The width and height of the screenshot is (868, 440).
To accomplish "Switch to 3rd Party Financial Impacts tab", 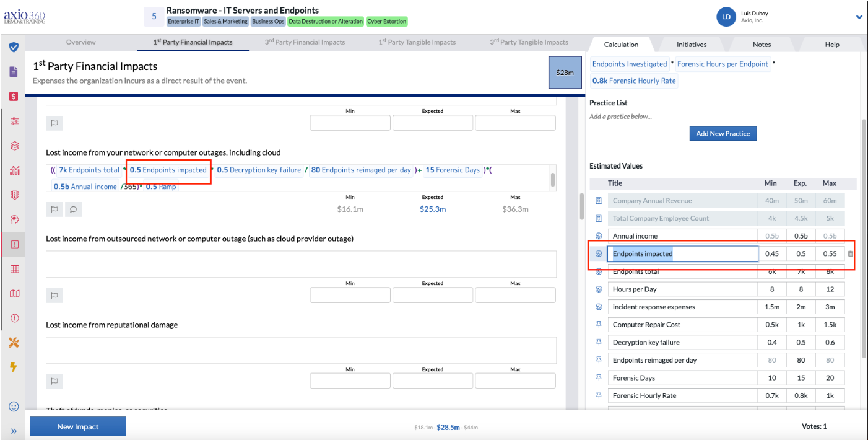I will (305, 42).
